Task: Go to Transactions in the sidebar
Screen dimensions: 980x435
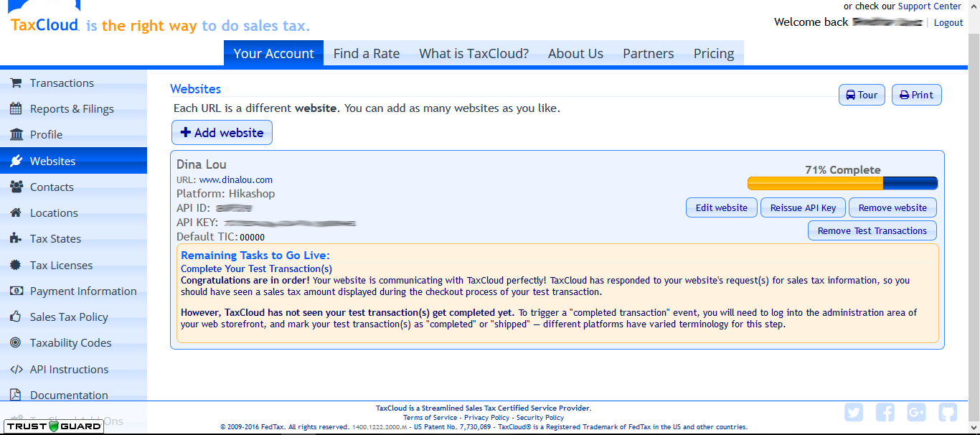Action: [73, 83]
